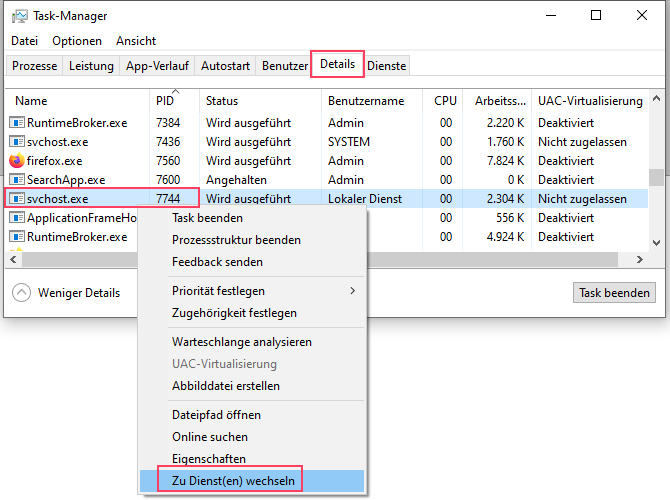Switch to the Autostart tab

[x=225, y=66]
